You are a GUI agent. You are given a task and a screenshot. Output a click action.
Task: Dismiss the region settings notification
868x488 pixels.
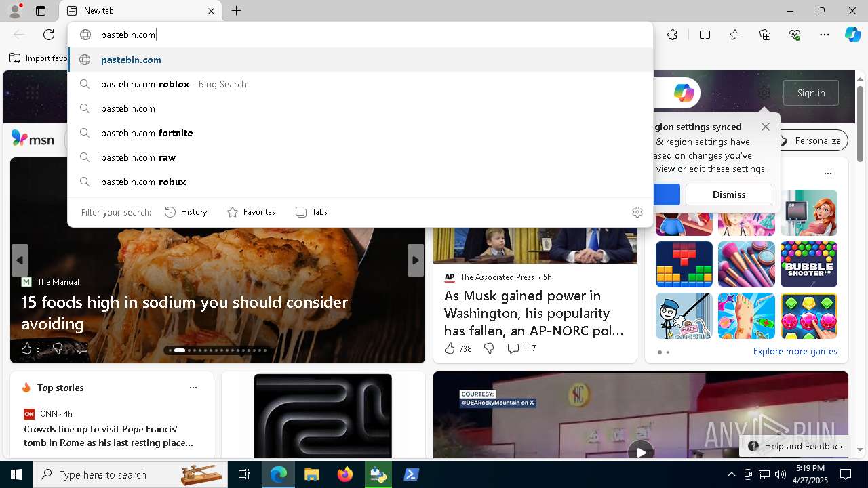(729, 195)
